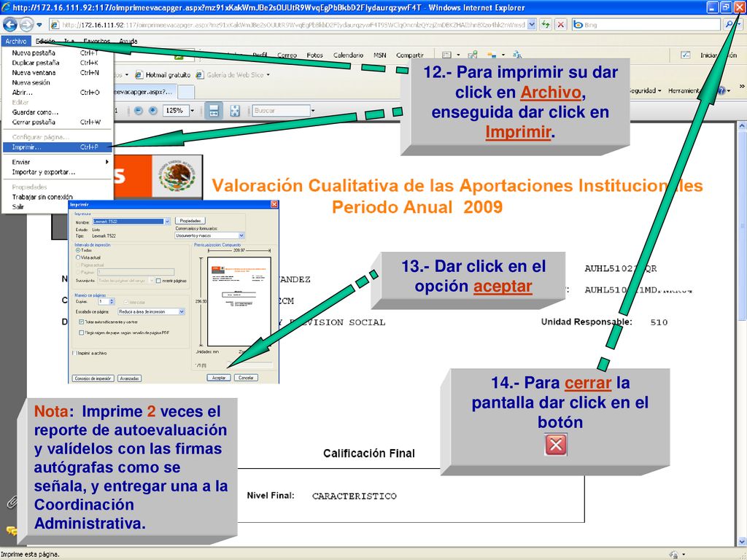Click the PDF Buscar search field
Viewport: 747px width, 560px height.
click(x=281, y=111)
